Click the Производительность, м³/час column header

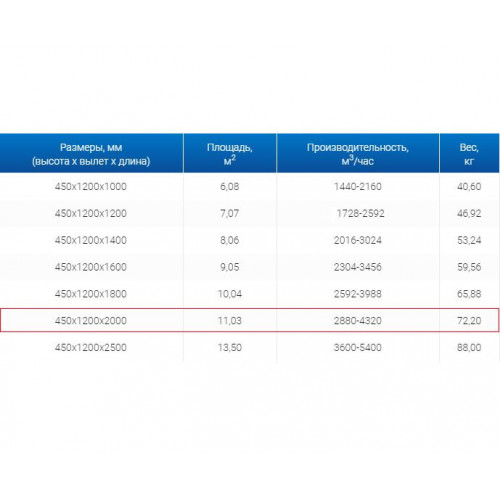(358, 153)
